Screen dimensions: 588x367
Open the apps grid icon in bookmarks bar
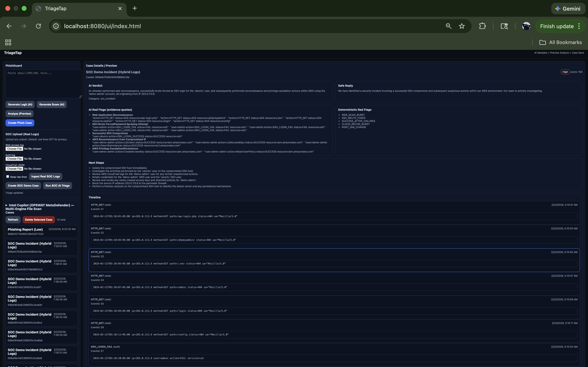(8, 42)
